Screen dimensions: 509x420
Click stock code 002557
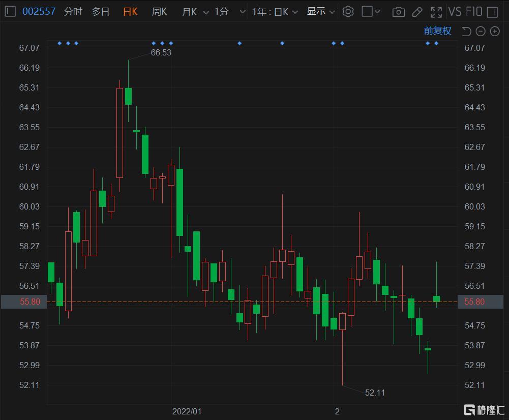(39, 12)
